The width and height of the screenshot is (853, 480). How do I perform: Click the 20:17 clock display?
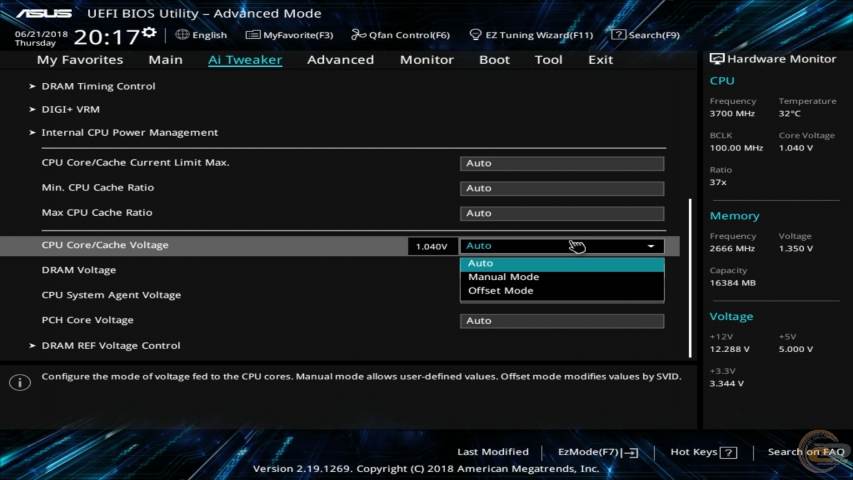[107, 38]
